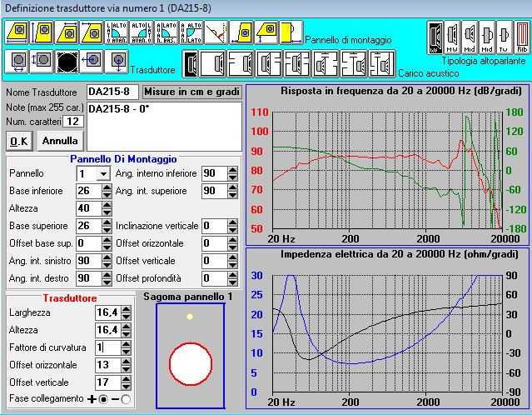This screenshot has width=532, height=415.
Task: Choose the dome Mid speaker type
Action: [x=487, y=37]
